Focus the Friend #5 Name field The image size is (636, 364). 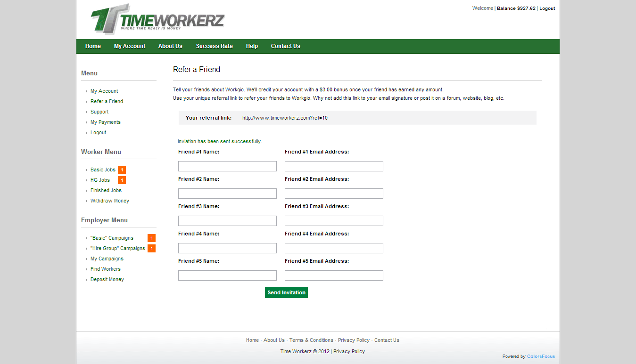227,275
